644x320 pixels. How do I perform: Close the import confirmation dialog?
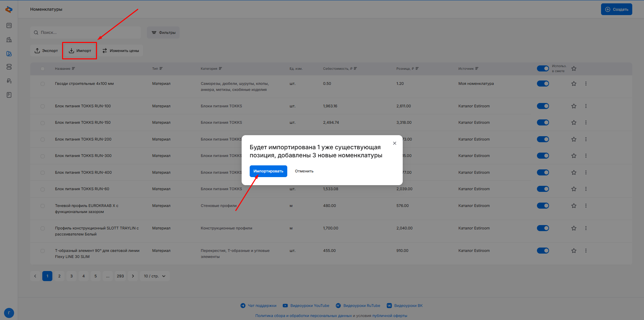coord(394,143)
